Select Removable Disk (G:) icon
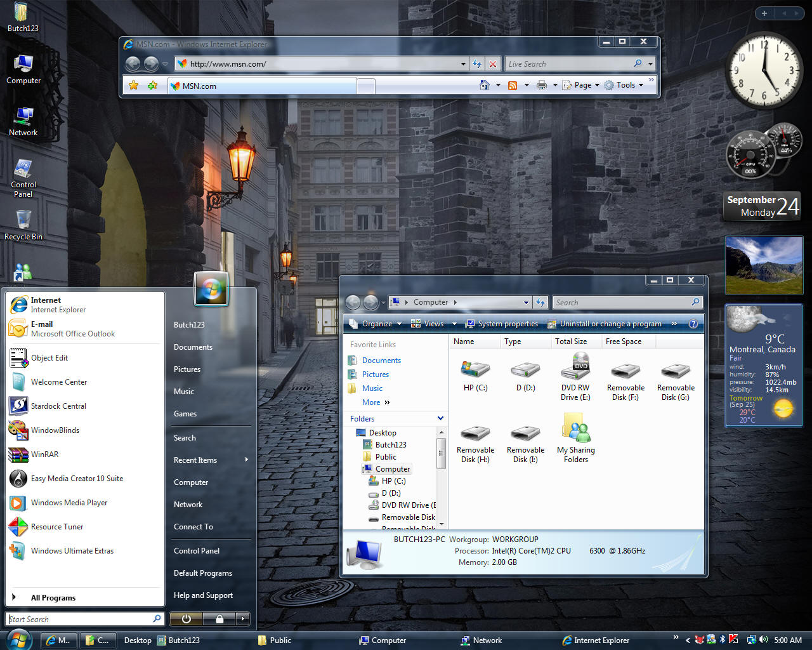The height and width of the screenshot is (650, 812). (676, 380)
